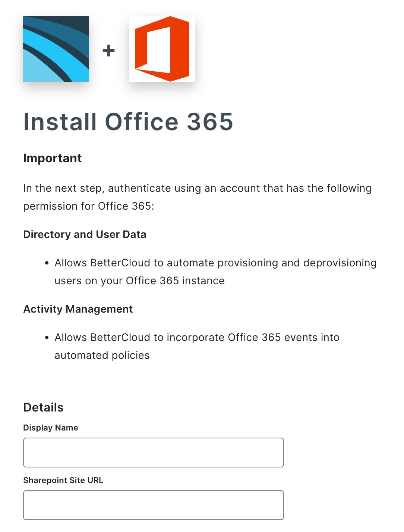
Task: Click the BetterCloud logo icon
Action: click(x=56, y=49)
